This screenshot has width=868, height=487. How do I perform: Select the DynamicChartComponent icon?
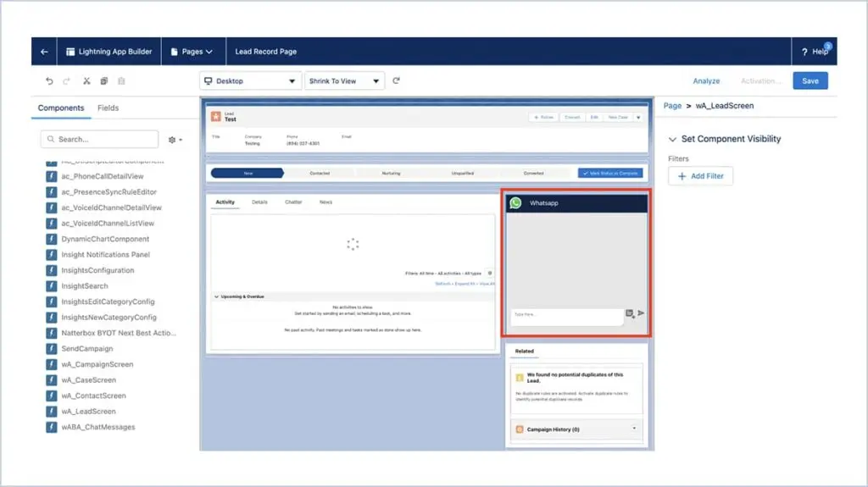[52, 239]
